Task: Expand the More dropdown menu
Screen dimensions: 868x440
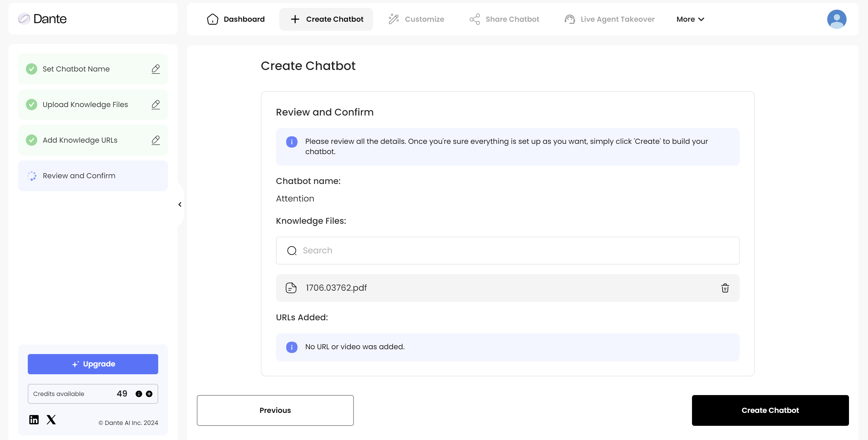Action: (690, 19)
